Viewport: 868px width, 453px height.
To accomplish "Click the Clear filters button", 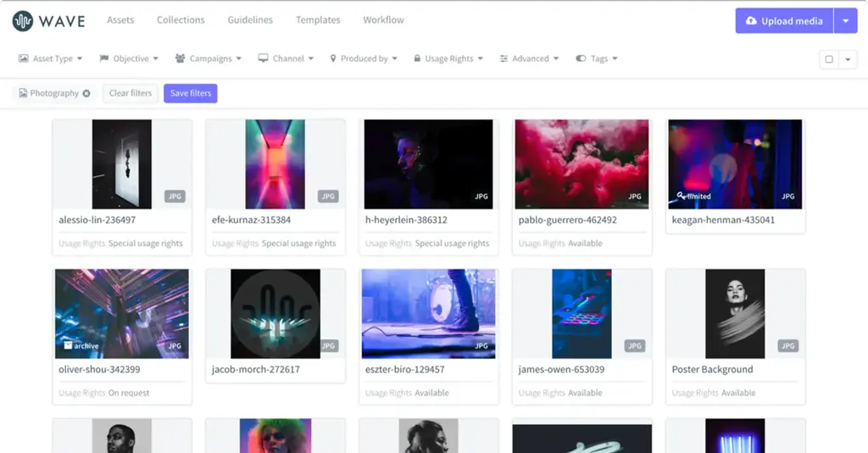I will pos(130,93).
